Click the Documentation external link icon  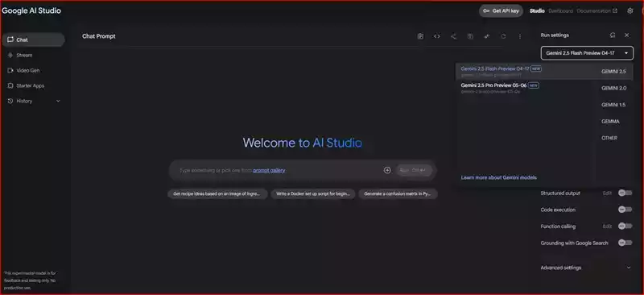pos(615,11)
